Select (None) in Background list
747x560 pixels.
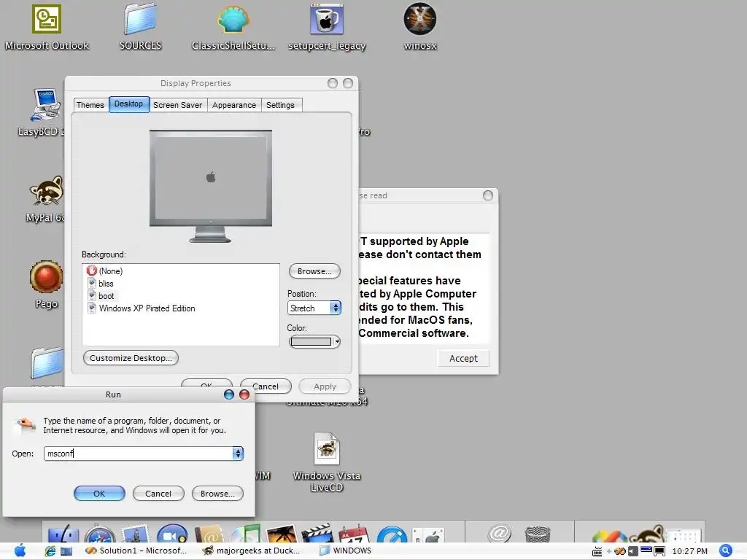[105, 271]
